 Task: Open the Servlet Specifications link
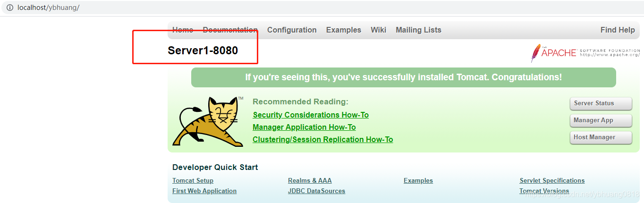click(552, 180)
